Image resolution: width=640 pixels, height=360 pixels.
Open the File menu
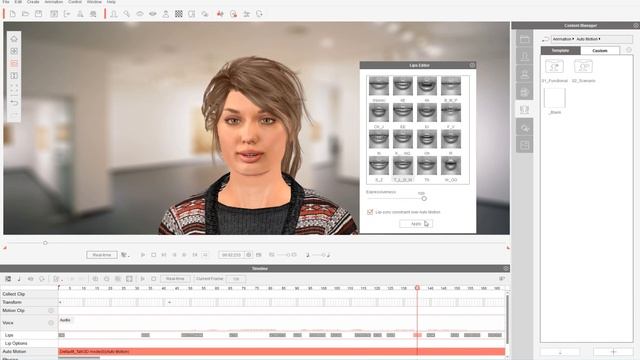(6, 2)
